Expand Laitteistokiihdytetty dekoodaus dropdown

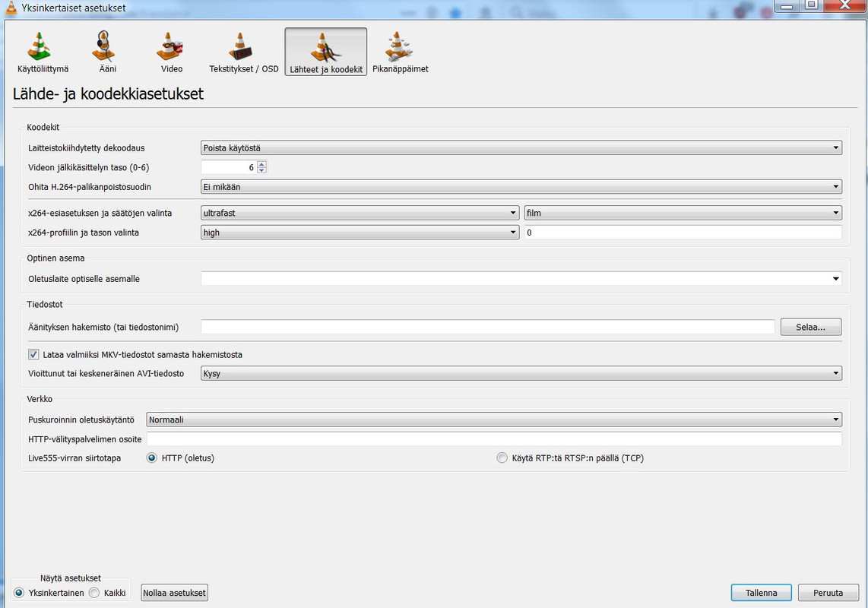coord(521,148)
